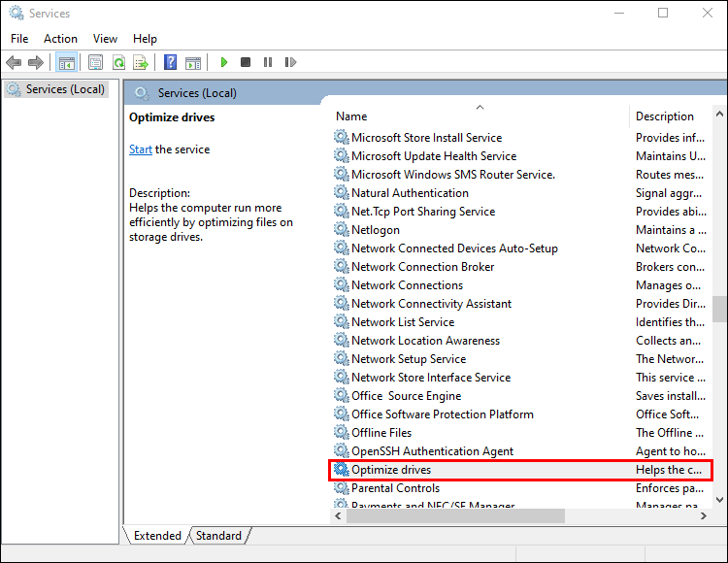This screenshot has width=728, height=563.
Task: Open the View menu
Action: click(x=105, y=39)
